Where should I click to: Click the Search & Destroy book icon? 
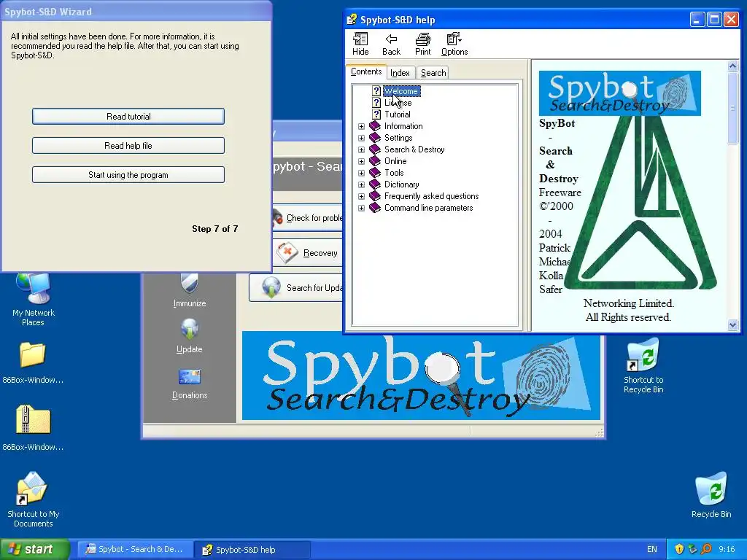pos(376,149)
